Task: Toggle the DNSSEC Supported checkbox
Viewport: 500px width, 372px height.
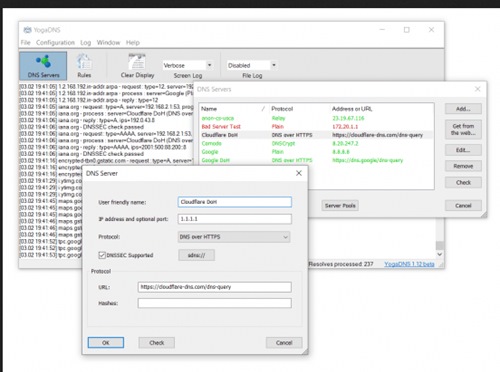Action: point(102,255)
